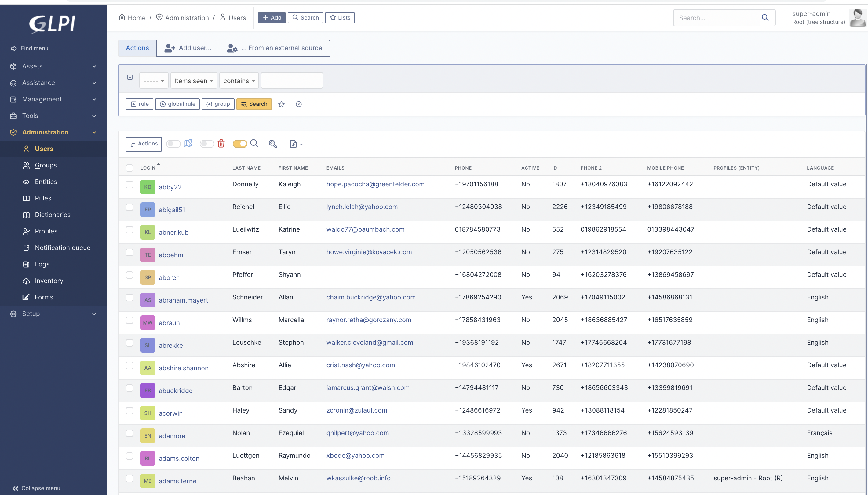This screenshot has width=868, height=495.
Task: Click the super-admin user avatar
Action: coord(858,18)
